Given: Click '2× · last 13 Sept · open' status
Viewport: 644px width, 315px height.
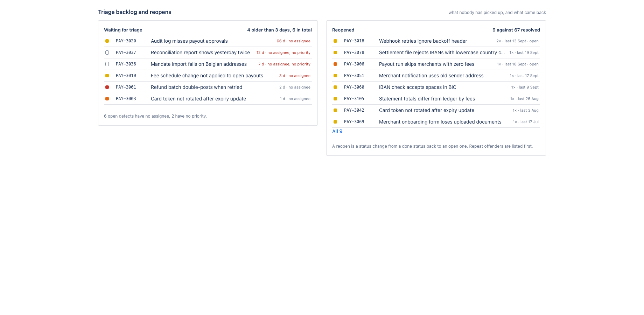Looking at the screenshot, I should coord(517,41).
